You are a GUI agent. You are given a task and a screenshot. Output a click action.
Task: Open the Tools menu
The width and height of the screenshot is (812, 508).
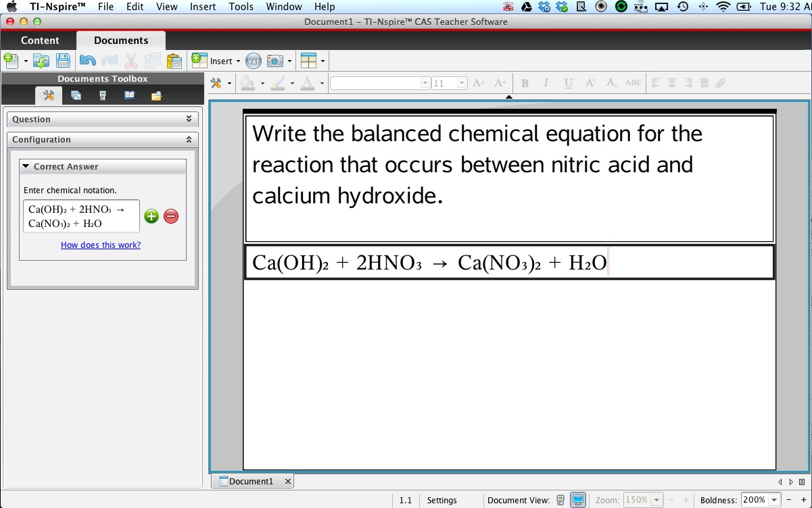point(241,7)
